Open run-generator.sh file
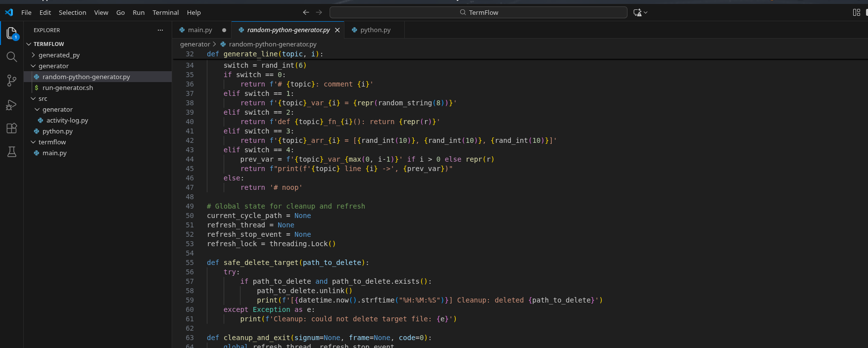The width and height of the screenshot is (868, 348). tap(67, 88)
